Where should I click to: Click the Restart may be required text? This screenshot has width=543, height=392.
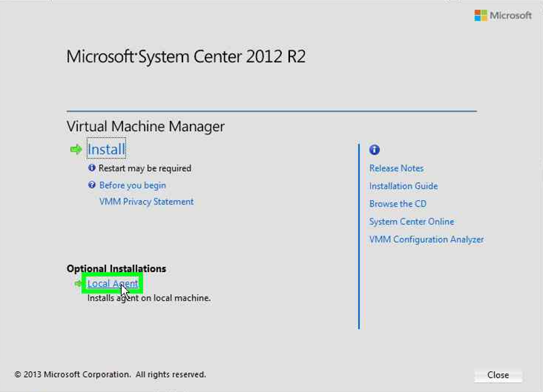pyautogui.click(x=145, y=168)
